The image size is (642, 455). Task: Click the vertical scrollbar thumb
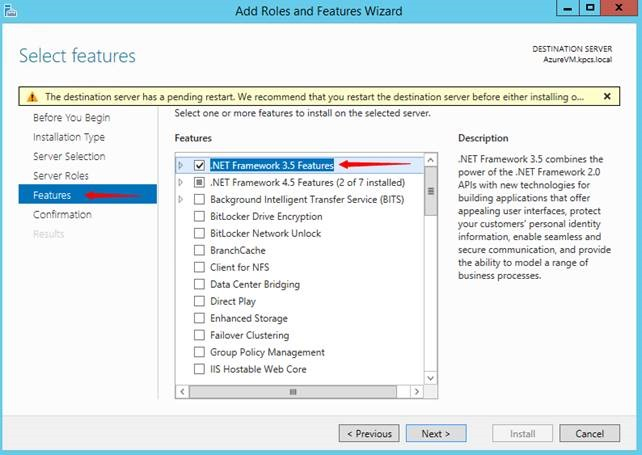coord(431,189)
